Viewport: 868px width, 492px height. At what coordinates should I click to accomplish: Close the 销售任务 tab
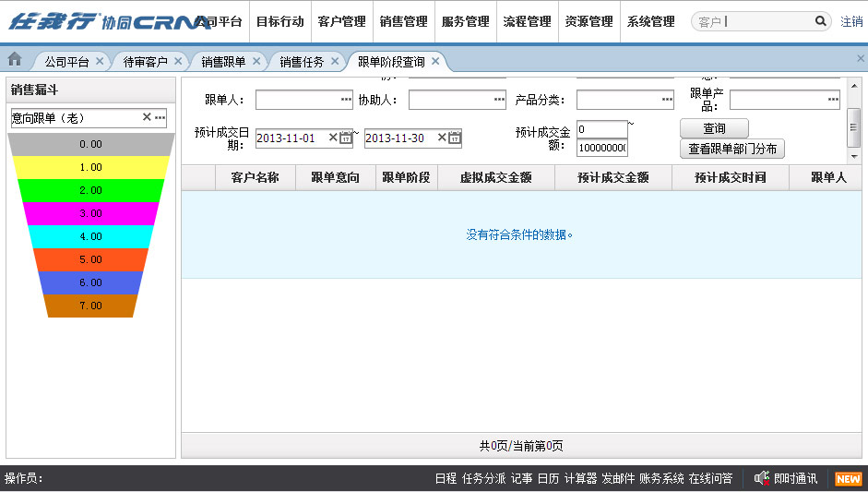click(335, 62)
